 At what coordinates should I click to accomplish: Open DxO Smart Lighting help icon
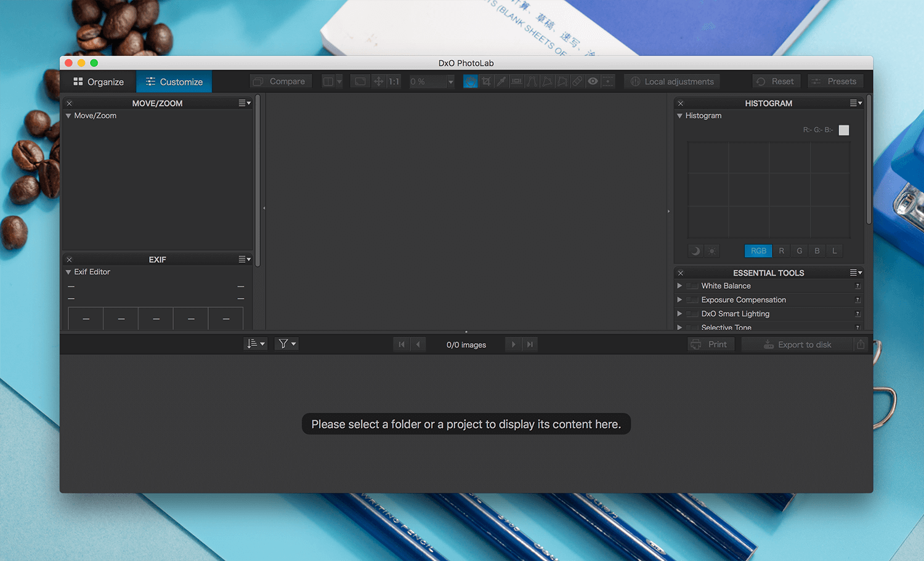(x=857, y=314)
